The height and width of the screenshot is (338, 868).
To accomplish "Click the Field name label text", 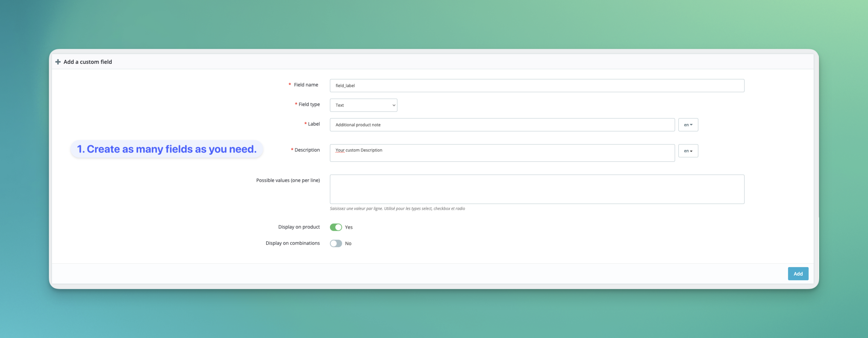I will pyautogui.click(x=306, y=85).
